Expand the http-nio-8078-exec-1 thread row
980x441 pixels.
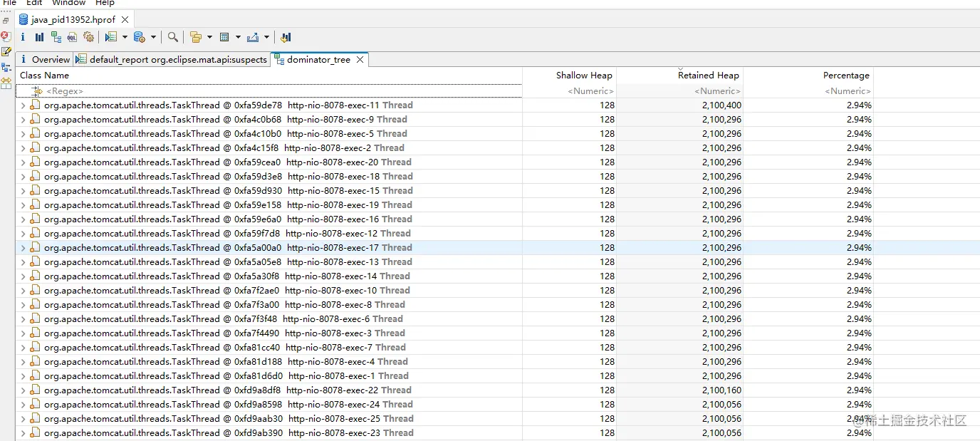pos(23,376)
